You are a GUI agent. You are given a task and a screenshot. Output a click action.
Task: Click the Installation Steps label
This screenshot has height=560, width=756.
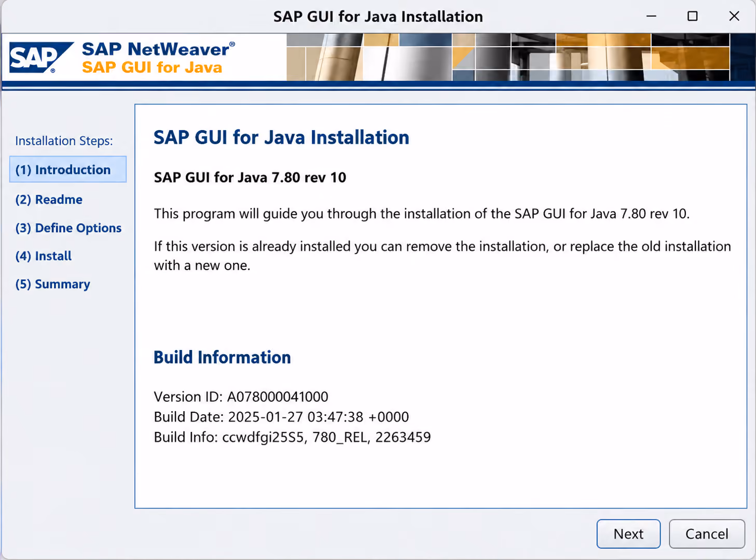[64, 141]
